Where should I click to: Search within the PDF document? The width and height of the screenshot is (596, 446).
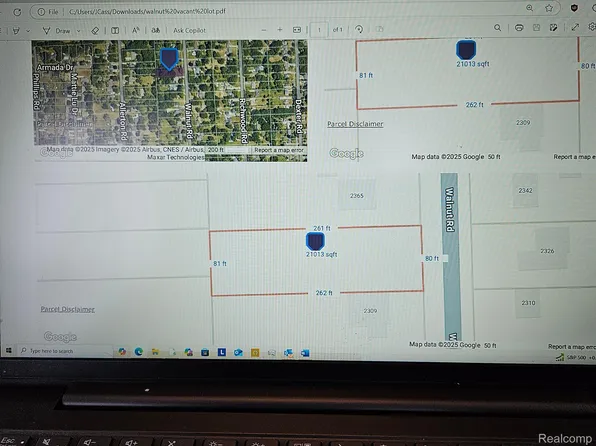pos(497,28)
